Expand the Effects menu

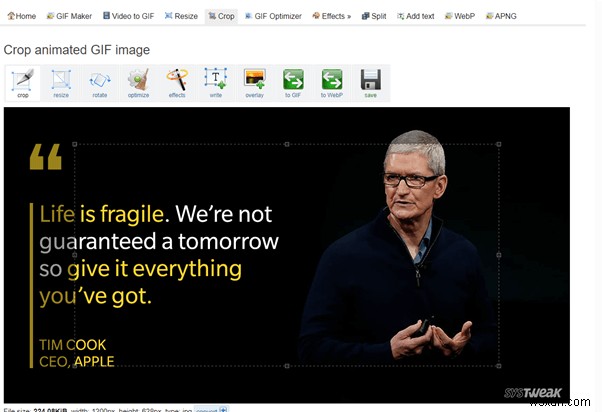coord(332,16)
